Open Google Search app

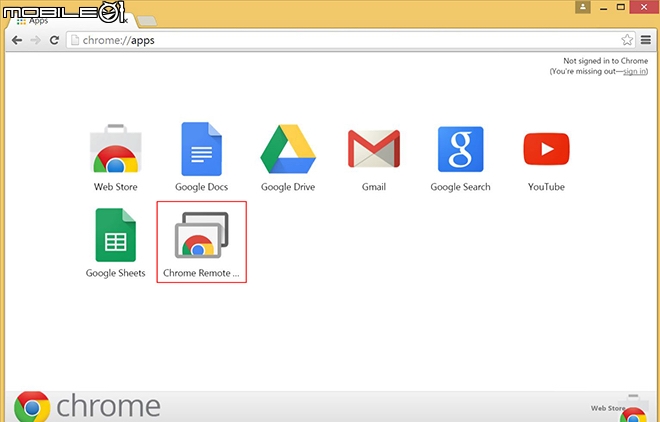pos(460,149)
